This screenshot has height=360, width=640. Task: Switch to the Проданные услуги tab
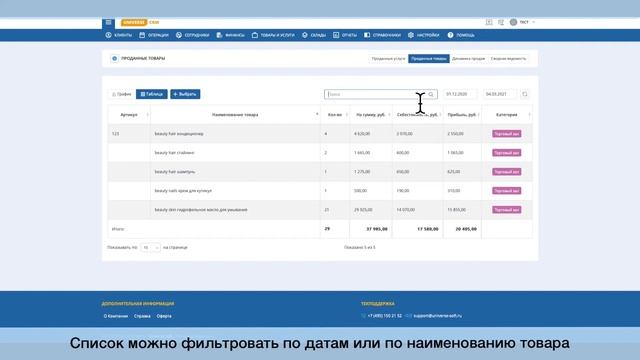click(388, 59)
